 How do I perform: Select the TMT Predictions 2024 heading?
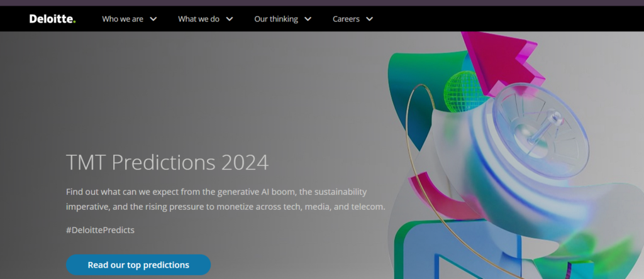pos(167,163)
